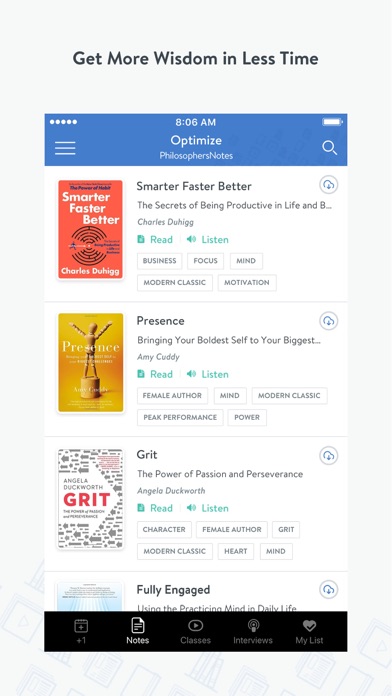
Task: Download the Fully Engaged note
Action: point(329,589)
